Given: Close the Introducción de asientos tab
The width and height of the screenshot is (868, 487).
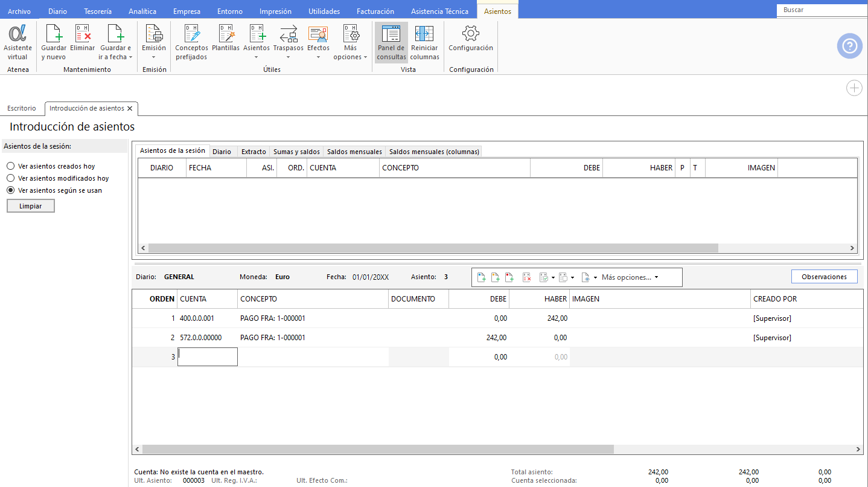Looking at the screenshot, I should pyautogui.click(x=130, y=109).
